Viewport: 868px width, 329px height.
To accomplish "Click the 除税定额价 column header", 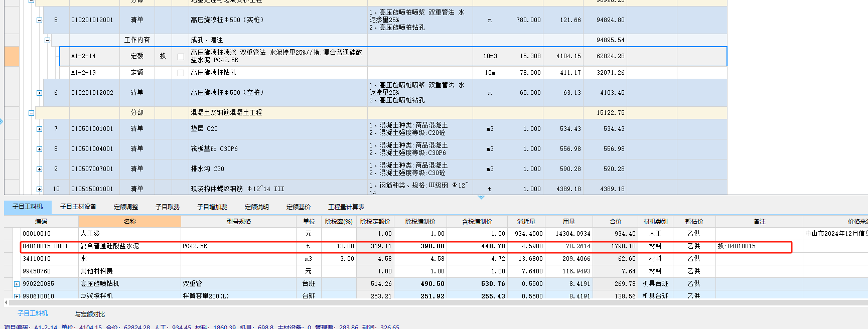I will coord(375,221).
